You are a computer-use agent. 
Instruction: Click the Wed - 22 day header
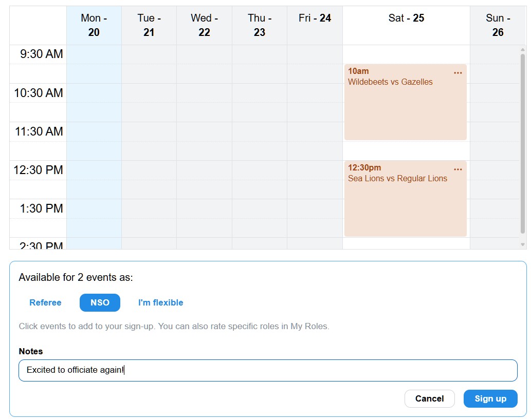coord(204,25)
